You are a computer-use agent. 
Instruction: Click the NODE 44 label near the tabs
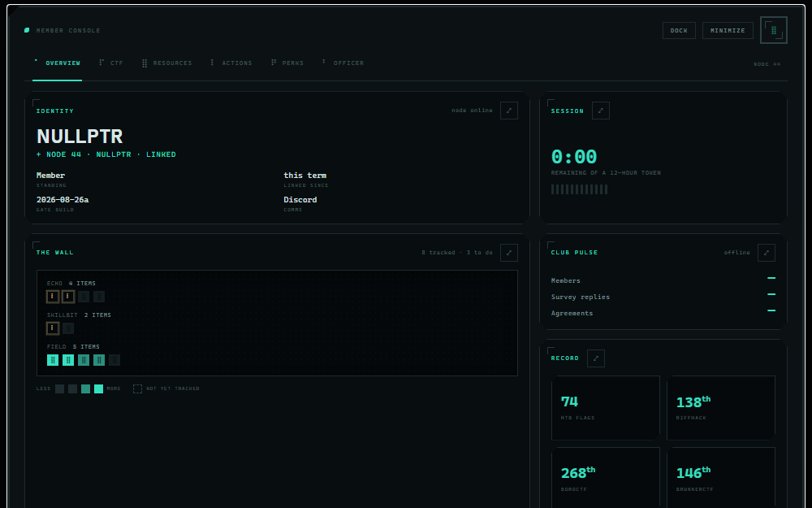767,64
